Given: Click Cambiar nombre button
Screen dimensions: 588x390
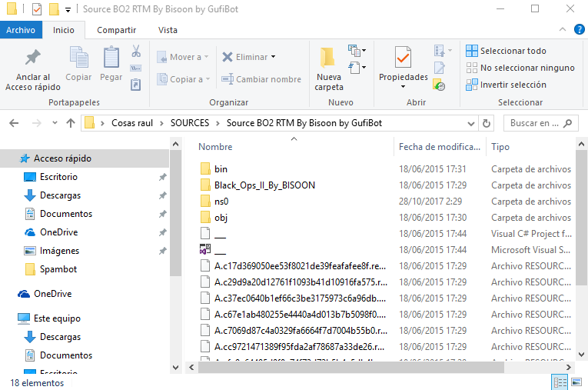Looking at the screenshot, I should tap(261, 79).
